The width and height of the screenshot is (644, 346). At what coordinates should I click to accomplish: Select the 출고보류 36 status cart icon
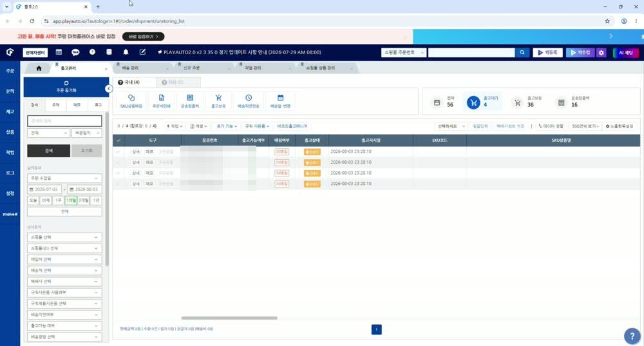[x=518, y=102]
